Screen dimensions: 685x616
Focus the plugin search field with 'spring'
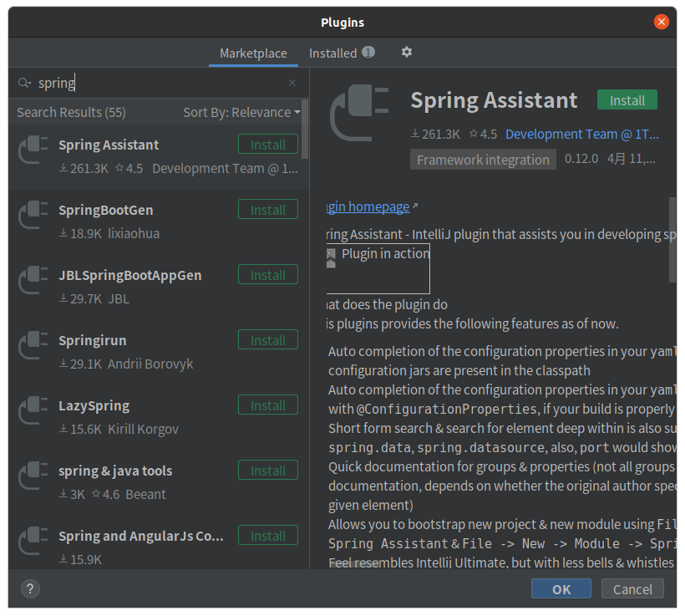(160, 83)
